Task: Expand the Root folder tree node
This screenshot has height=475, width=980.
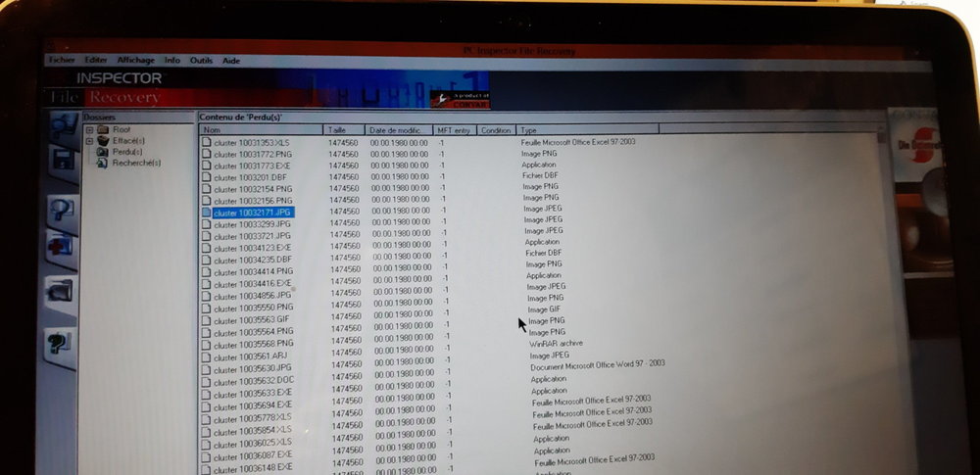Action: [89, 129]
